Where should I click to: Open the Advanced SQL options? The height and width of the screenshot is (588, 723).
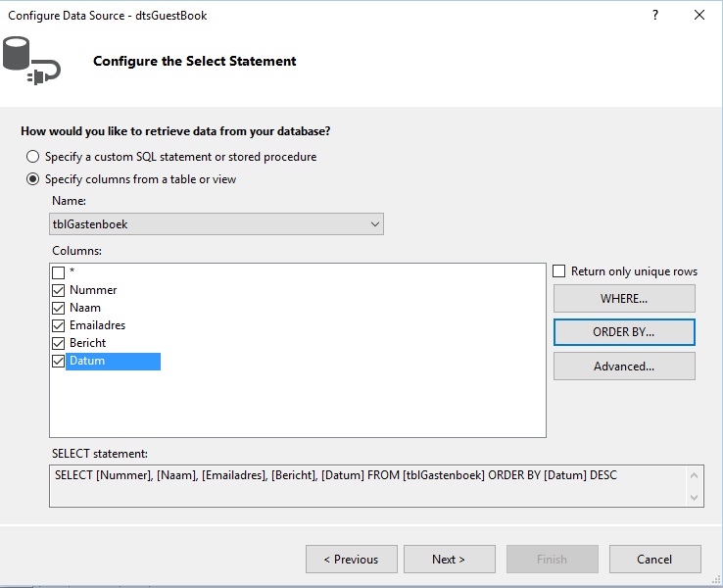[x=624, y=367]
